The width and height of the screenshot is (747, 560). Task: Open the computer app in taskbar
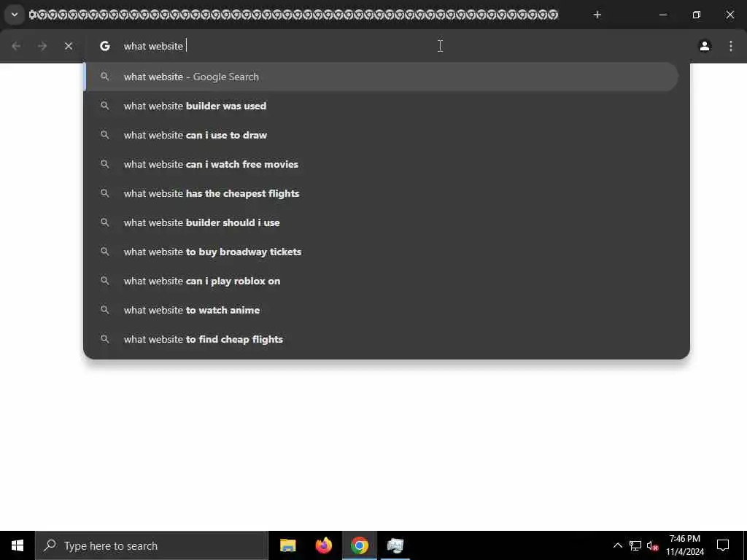pyautogui.click(x=395, y=545)
